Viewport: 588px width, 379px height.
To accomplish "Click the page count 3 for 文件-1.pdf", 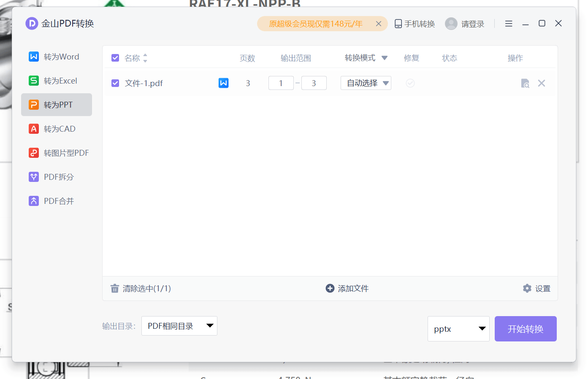I will tap(248, 84).
